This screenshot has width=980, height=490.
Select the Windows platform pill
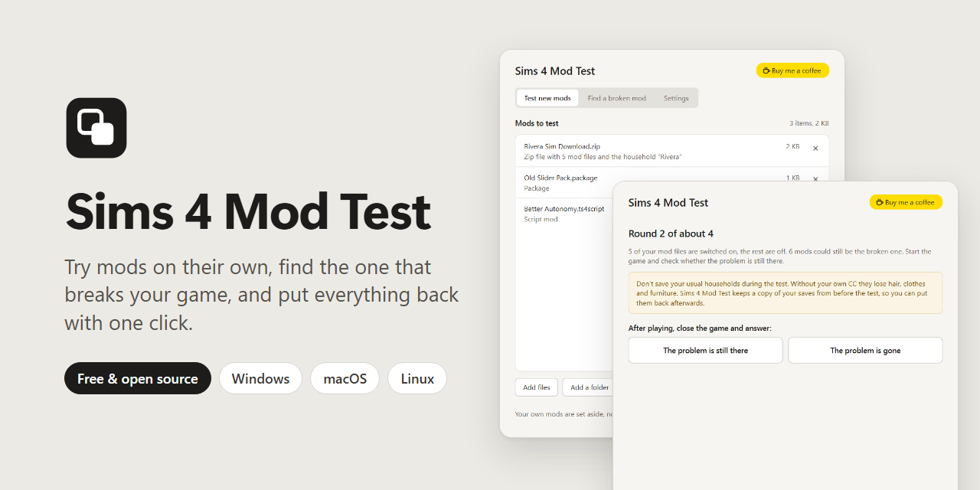point(261,378)
